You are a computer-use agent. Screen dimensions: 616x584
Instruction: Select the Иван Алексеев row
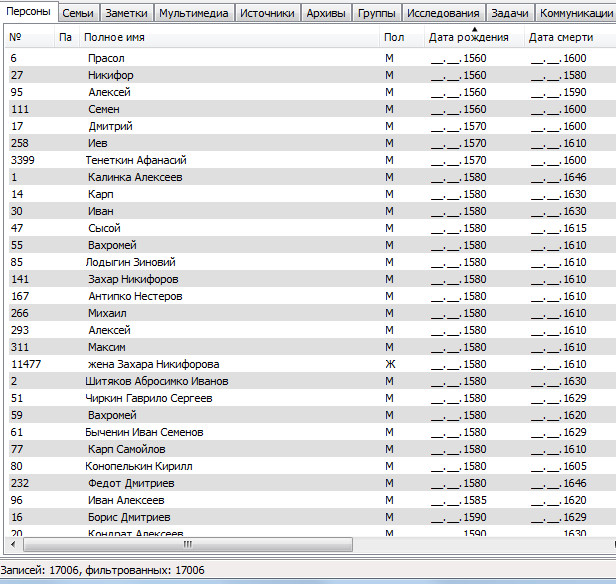point(310,501)
